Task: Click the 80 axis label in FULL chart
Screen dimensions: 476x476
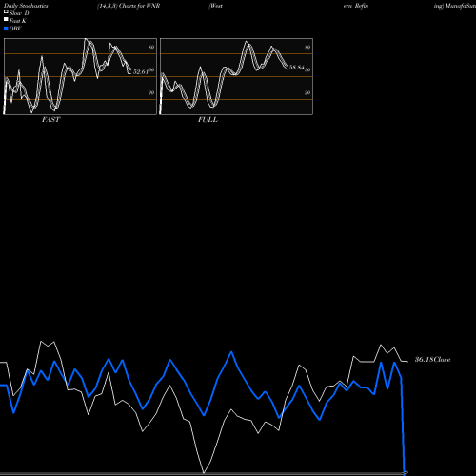Action: coord(307,47)
